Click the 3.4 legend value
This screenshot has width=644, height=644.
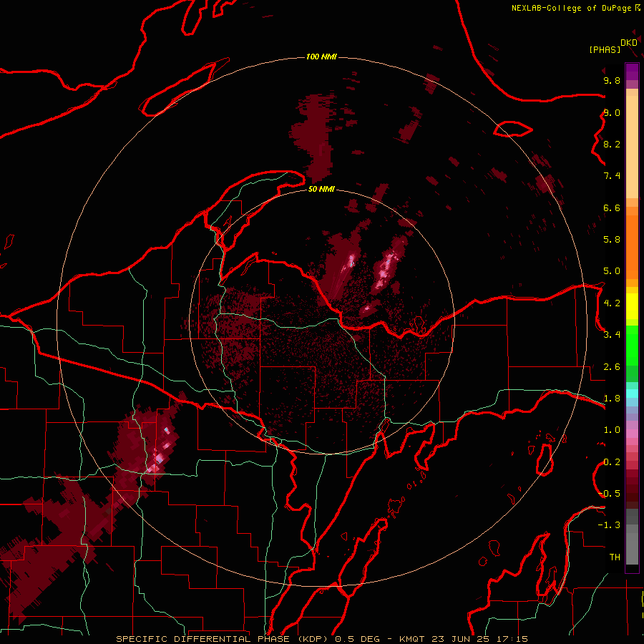point(612,335)
